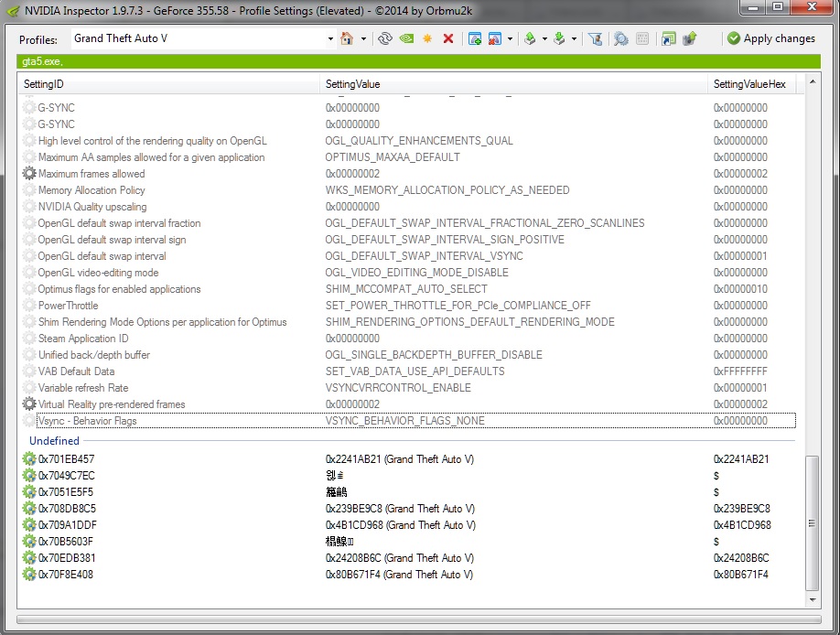The width and height of the screenshot is (840, 635).
Task: Go to the global profile home icon
Action: pos(347,38)
